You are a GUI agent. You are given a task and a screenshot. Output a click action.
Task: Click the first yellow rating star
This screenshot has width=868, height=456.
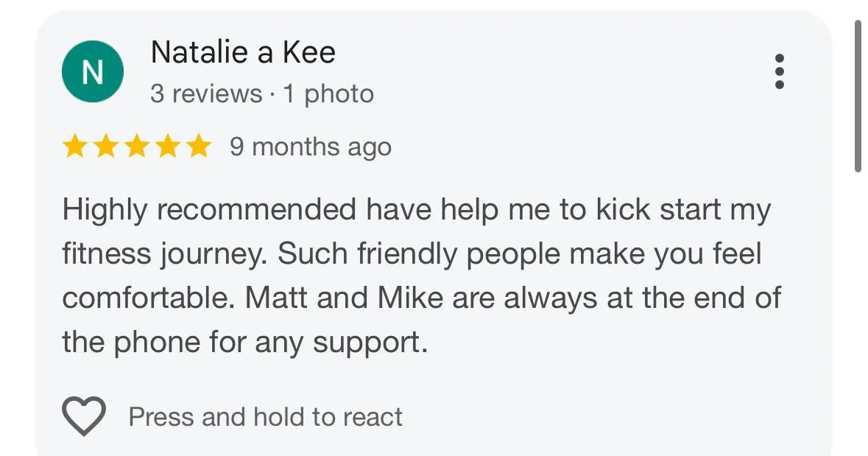pyautogui.click(x=74, y=147)
